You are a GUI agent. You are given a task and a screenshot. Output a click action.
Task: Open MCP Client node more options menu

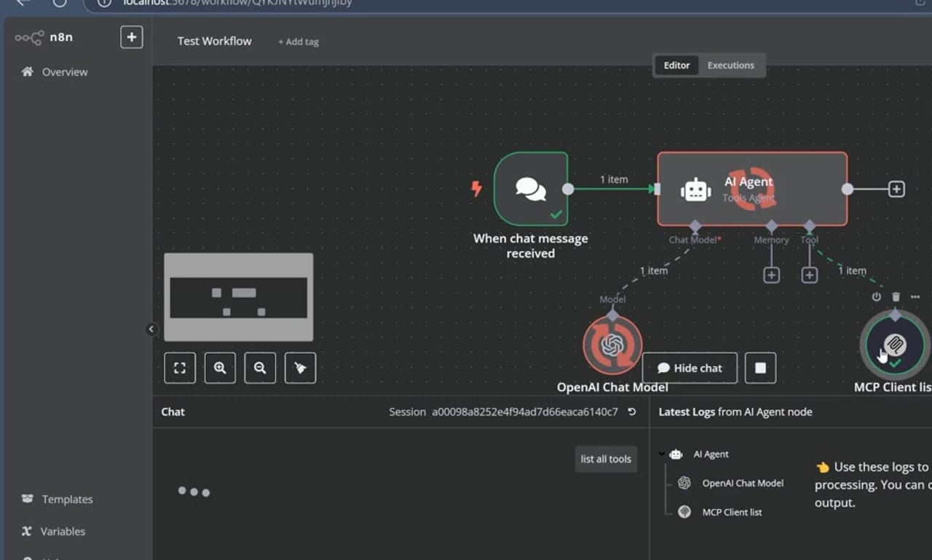click(x=915, y=297)
